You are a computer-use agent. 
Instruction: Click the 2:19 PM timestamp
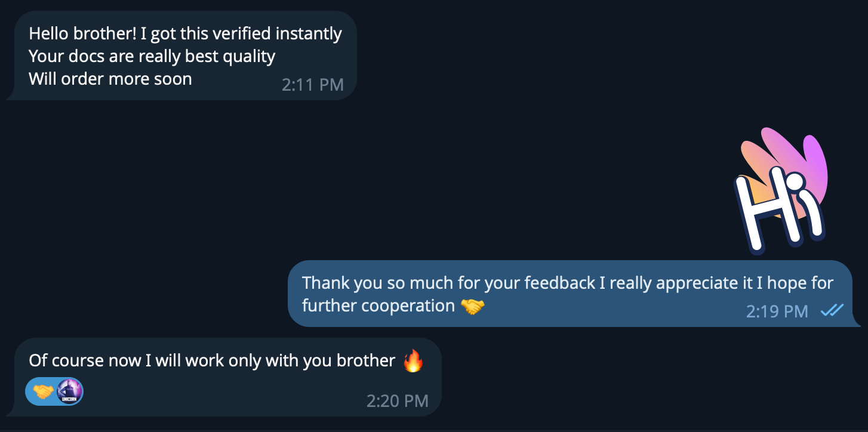(x=777, y=311)
